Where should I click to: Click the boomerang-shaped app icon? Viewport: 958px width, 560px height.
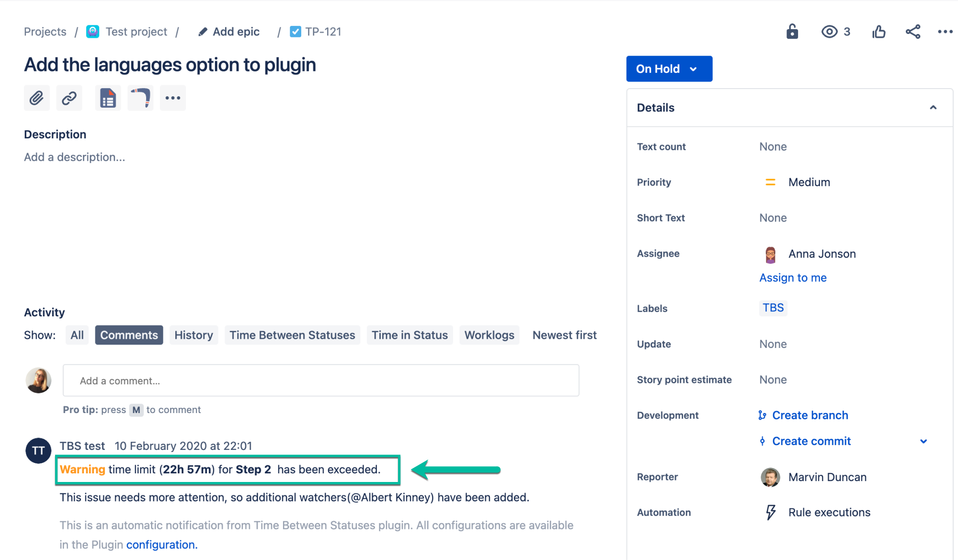pos(140,98)
